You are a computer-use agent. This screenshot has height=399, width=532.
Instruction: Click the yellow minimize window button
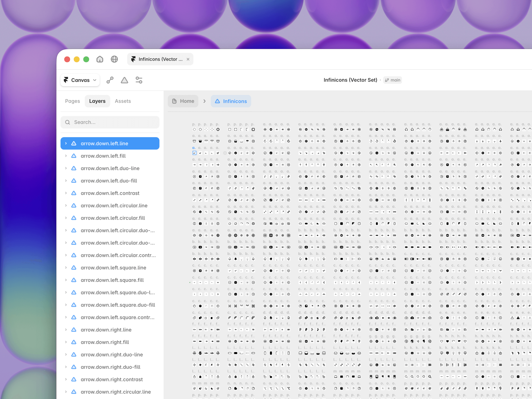(77, 59)
